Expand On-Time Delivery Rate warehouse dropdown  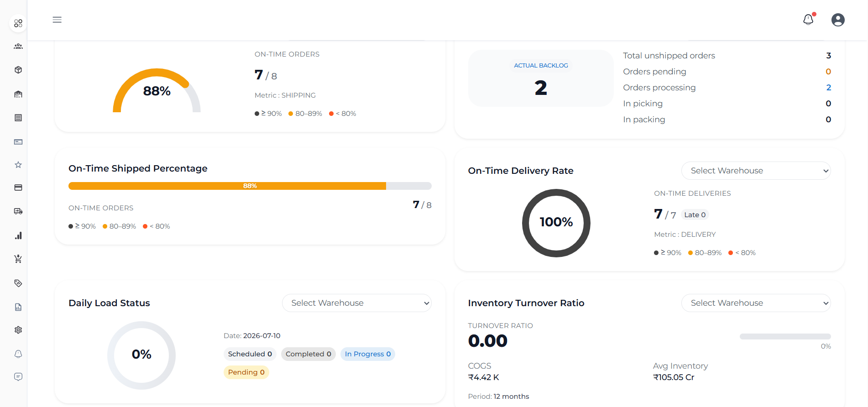(756, 171)
